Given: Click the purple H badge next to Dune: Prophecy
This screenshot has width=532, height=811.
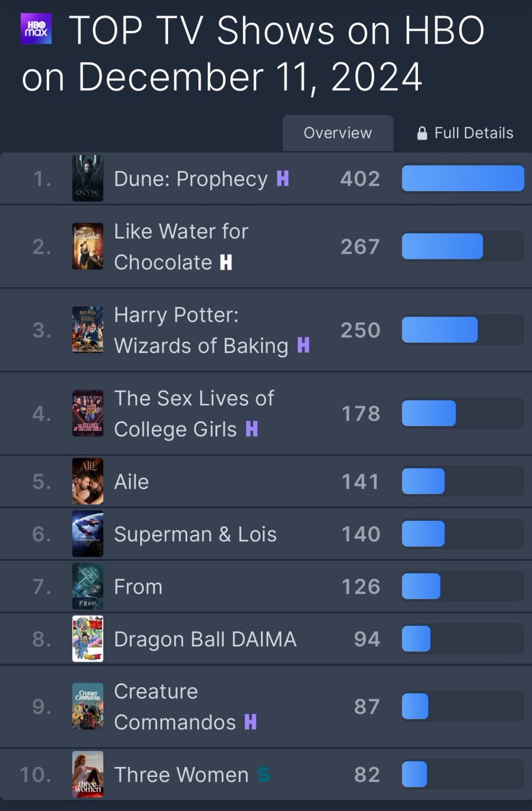Looking at the screenshot, I should [283, 179].
